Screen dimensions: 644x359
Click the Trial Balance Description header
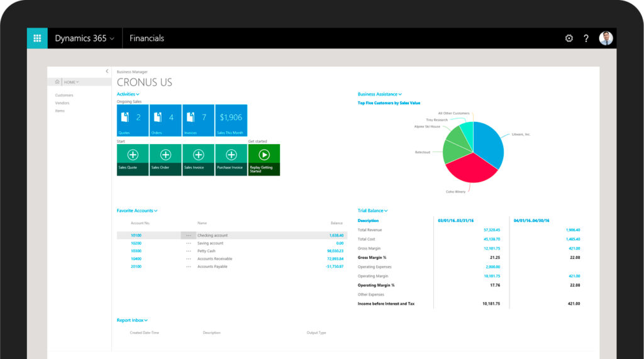[368, 221]
